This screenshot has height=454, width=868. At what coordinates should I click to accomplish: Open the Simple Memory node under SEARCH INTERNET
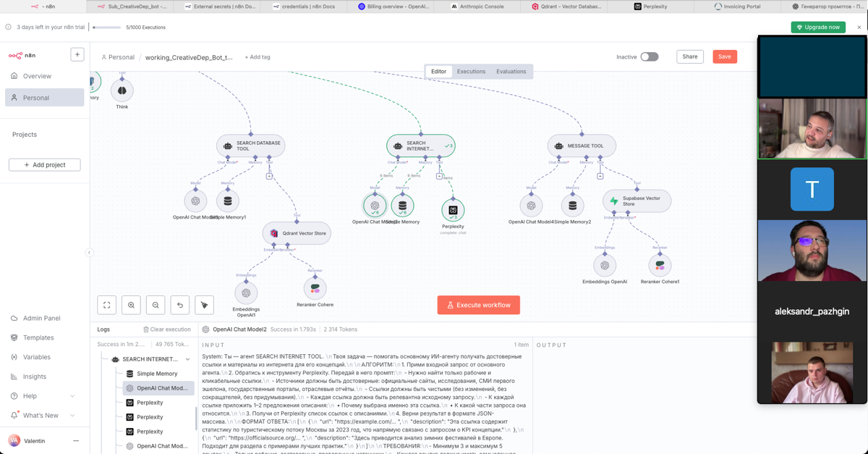[x=402, y=206]
